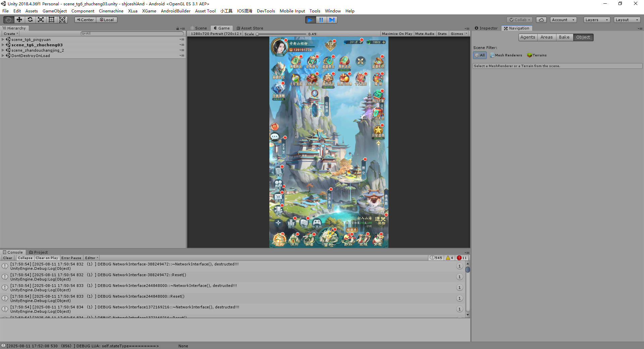Switch to the Inspector tab
Image resolution: width=644 pixels, height=349 pixels.
[486, 28]
